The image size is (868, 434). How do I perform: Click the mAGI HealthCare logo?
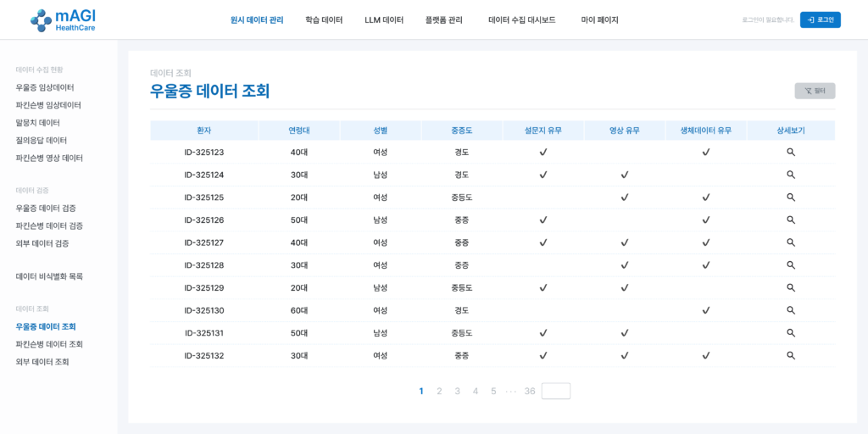point(63,20)
